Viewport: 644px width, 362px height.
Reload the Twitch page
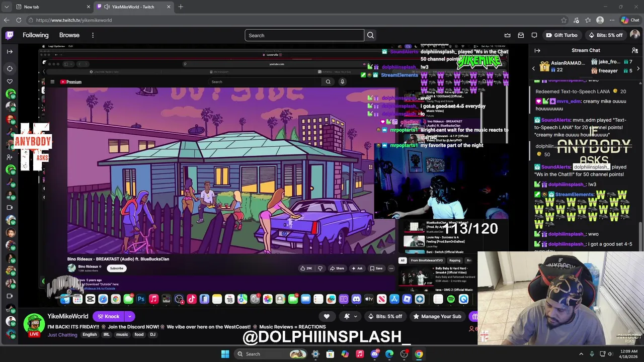tap(19, 20)
